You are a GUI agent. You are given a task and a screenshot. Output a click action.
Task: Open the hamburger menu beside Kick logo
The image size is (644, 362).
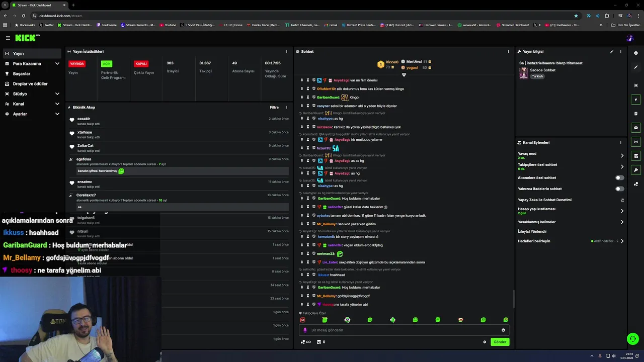(x=8, y=38)
